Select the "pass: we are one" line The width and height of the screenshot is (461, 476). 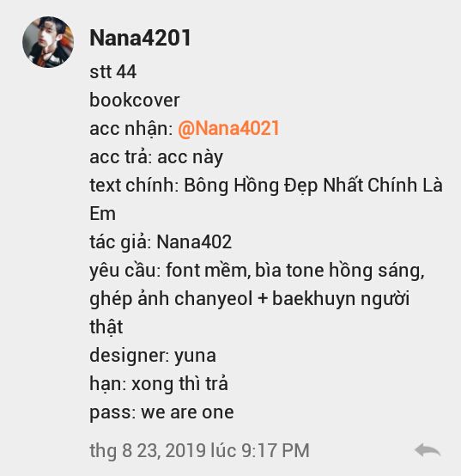pos(161,412)
